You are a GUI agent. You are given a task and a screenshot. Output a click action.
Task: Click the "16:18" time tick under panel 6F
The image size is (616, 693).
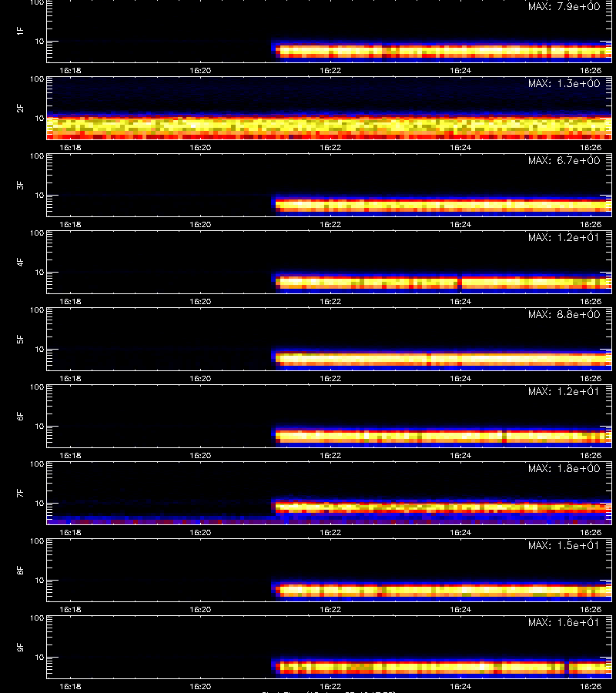[70, 455]
